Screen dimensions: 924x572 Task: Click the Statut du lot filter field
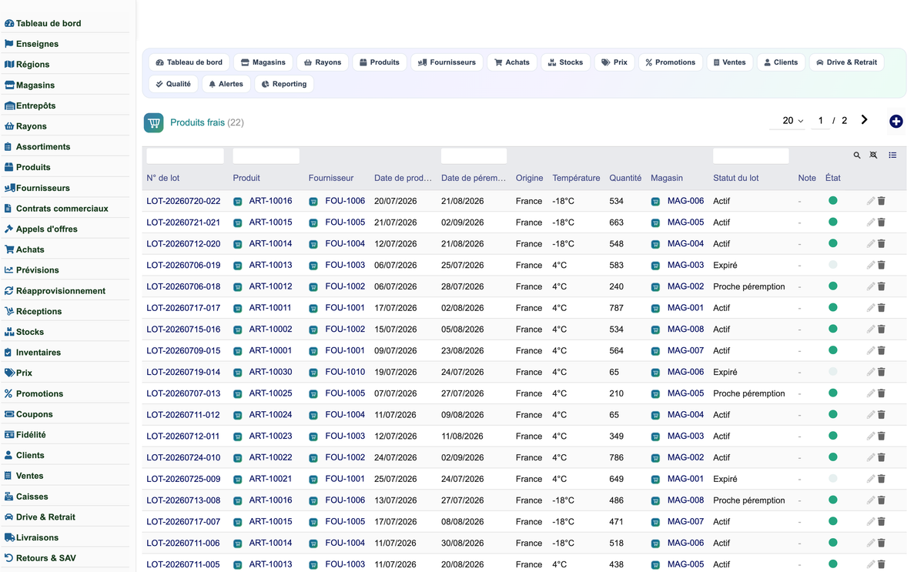coord(751,156)
